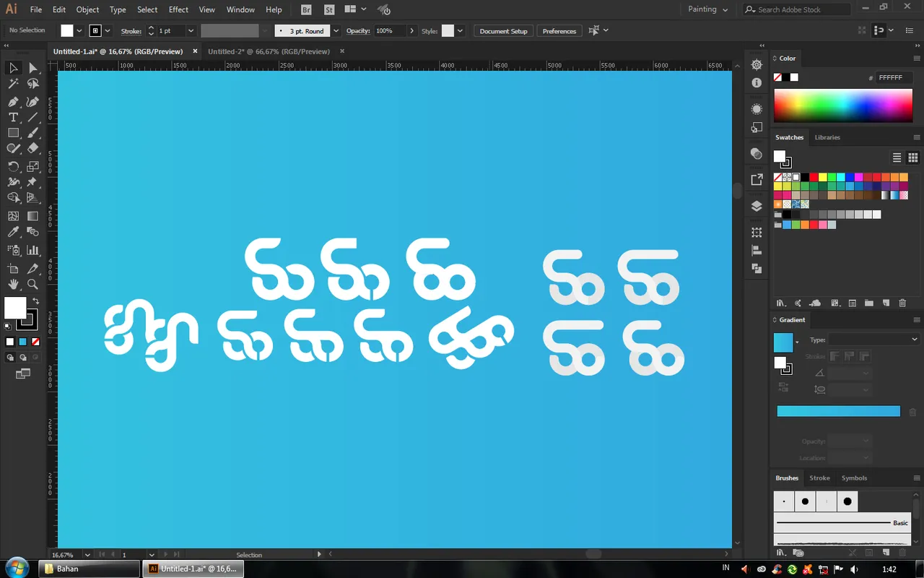Select the Paintbrush tool
The height and width of the screenshot is (578, 924).
(32, 133)
